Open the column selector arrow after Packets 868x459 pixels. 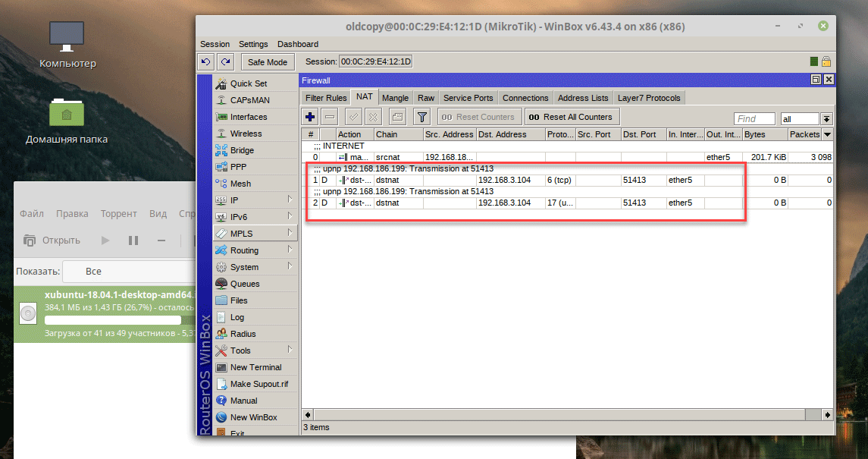coord(828,134)
